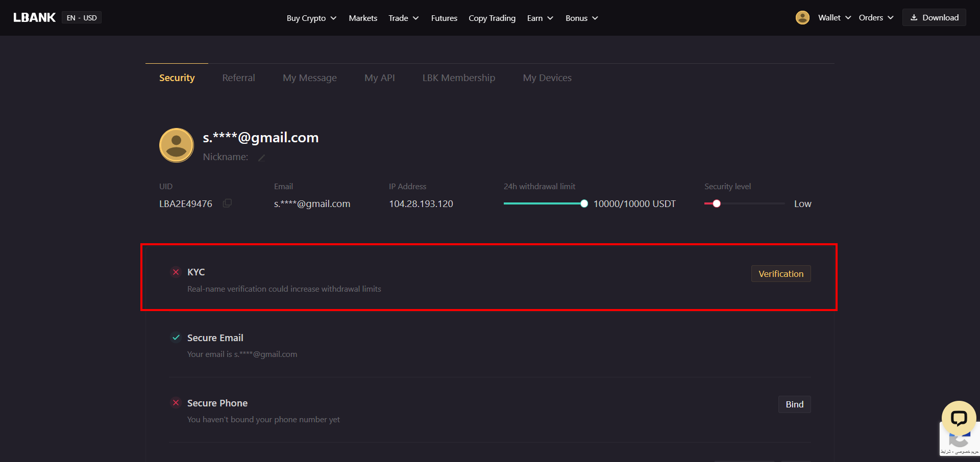Click the large profile avatar picture
This screenshot has width=980, height=462.
pyautogui.click(x=177, y=145)
